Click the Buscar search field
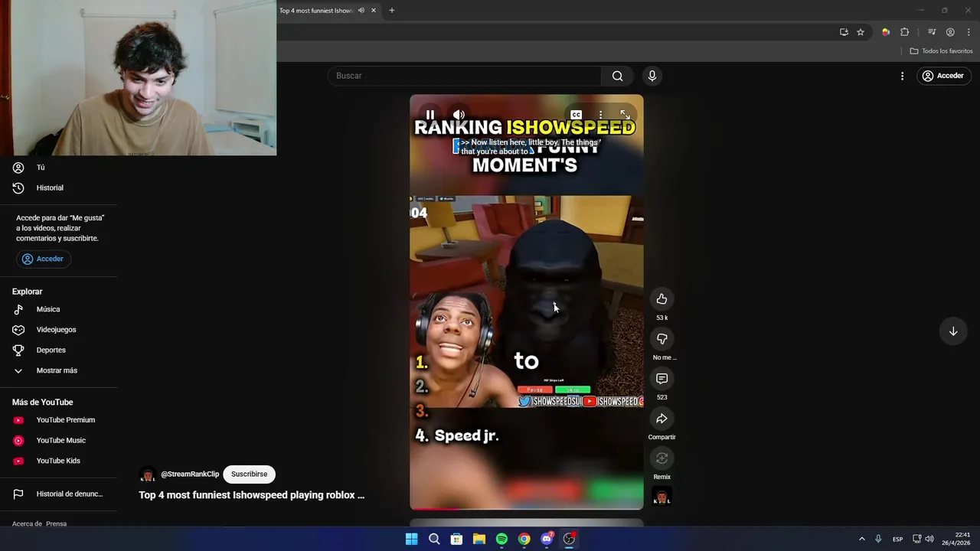This screenshot has width=980, height=551. tap(465, 76)
